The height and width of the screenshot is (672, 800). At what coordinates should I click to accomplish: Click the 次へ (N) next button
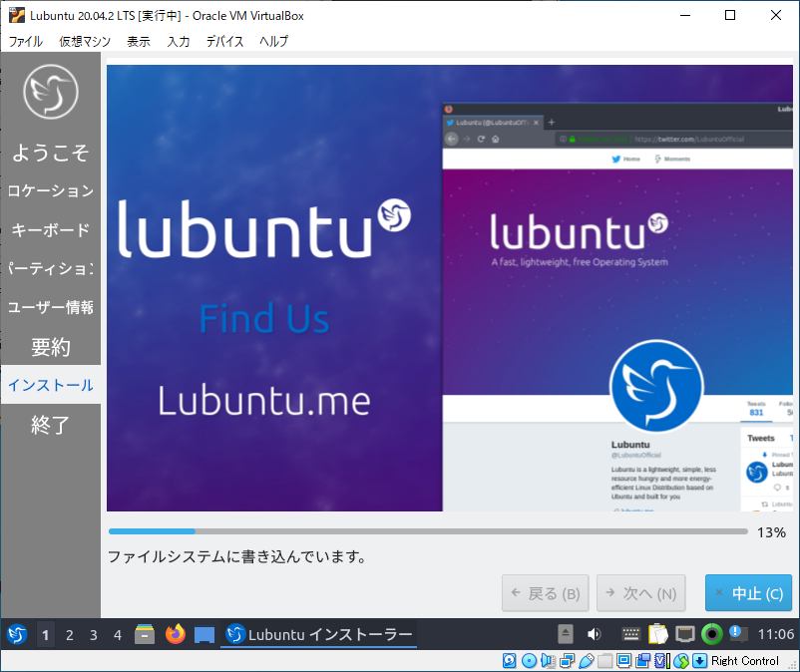(641, 593)
